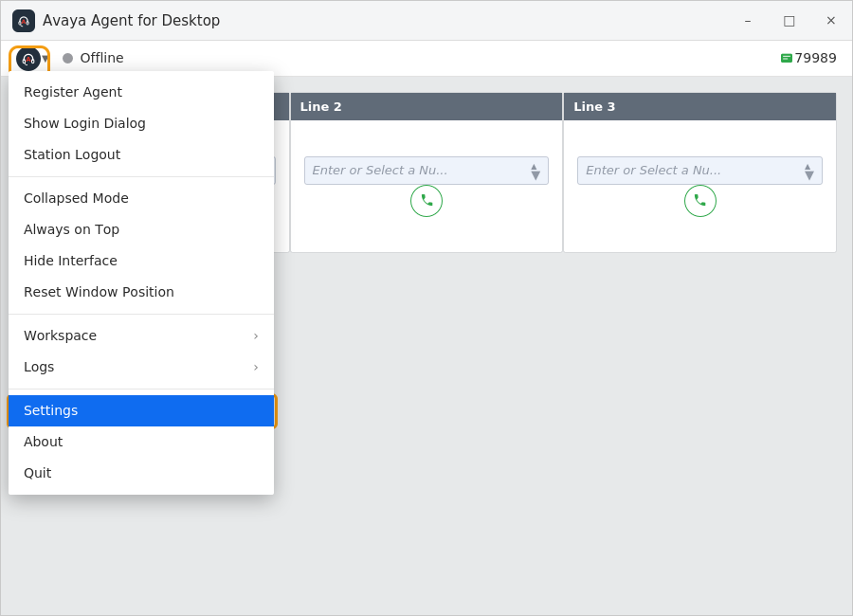Screen dimensions: 853x616
Task: Enable Always on Top menu option
Action: [x=141, y=229]
